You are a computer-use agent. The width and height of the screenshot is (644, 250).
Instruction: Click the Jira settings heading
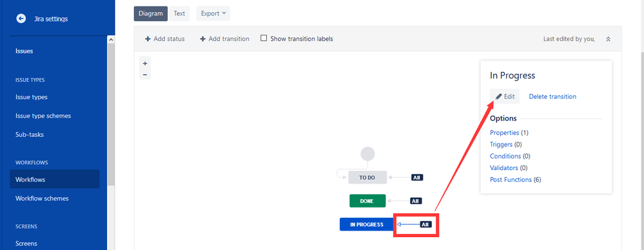(51, 19)
